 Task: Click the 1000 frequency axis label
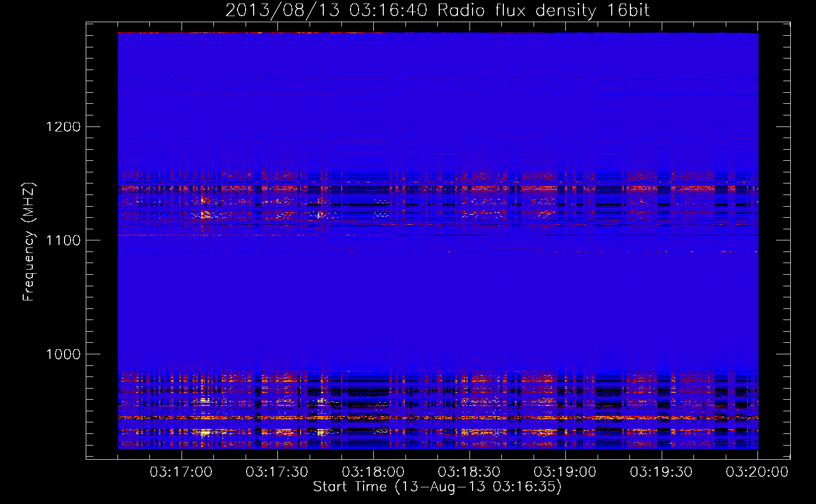[x=64, y=354]
